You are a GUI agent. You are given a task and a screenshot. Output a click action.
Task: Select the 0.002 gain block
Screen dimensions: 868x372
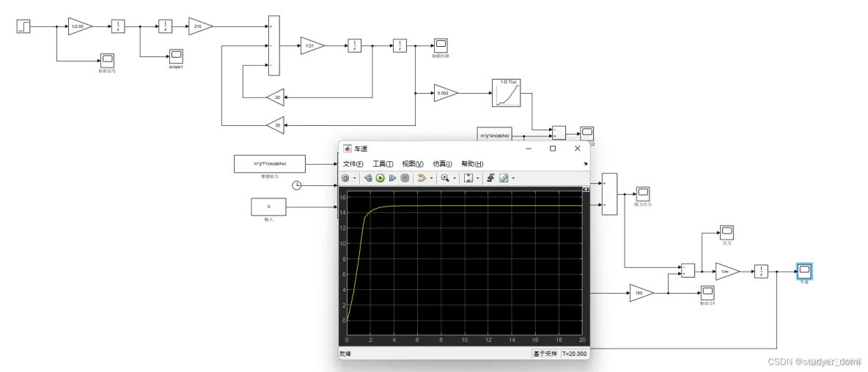446,94
